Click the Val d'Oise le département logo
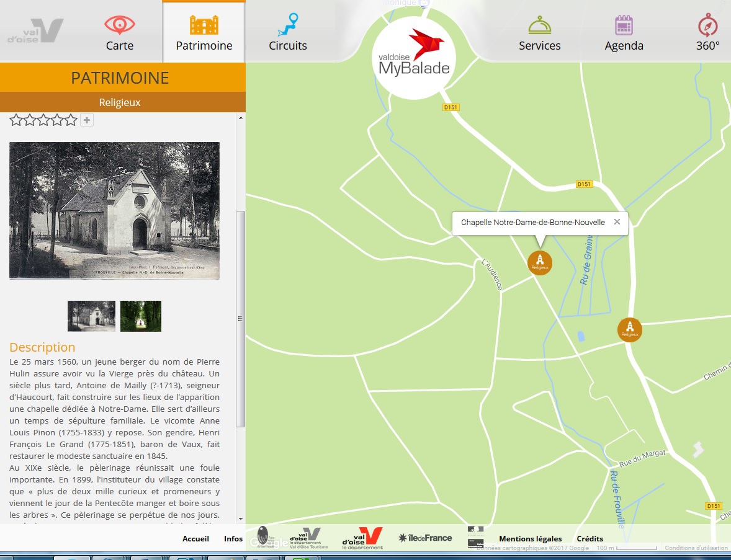This screenshot has width=731, height=560. pos(362,538)
